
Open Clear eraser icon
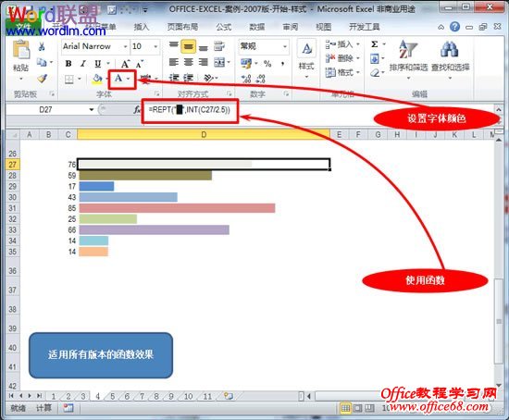(375, 73)
